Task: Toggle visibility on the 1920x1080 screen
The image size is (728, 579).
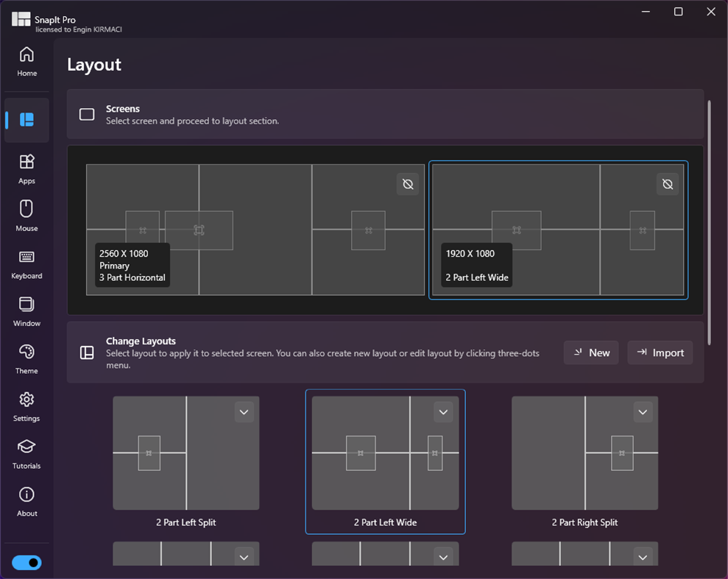Action: coord(667,184)
